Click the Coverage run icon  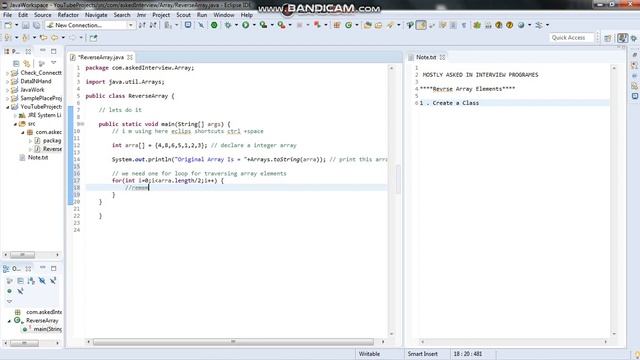click(263, 25)
